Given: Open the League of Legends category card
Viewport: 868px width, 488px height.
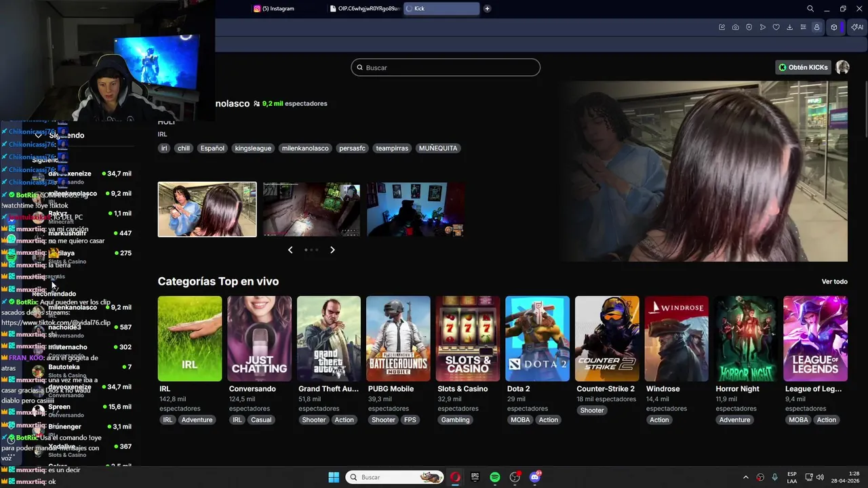Looking at the screenshot, I should [815, 338].
